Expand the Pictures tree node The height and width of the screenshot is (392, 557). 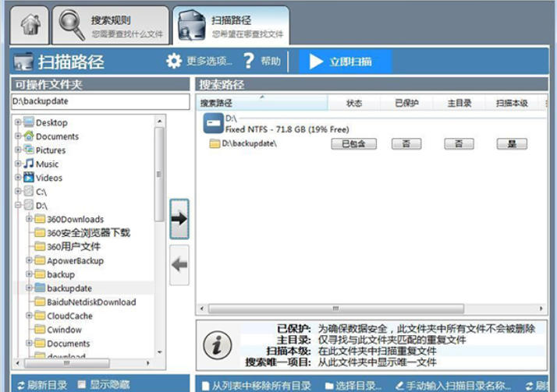coord(18,150)
